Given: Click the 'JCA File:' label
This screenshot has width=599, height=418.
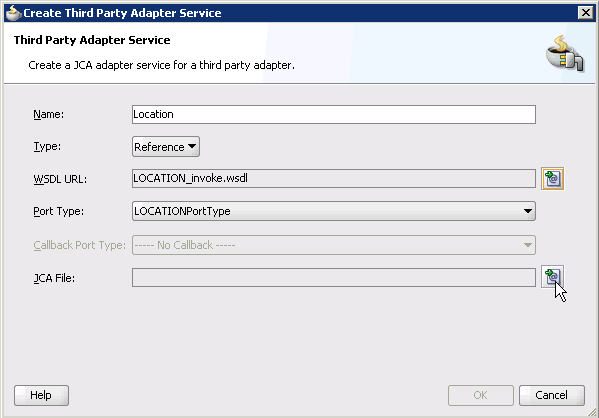Looking at the screenshot, I should point(54,278).
